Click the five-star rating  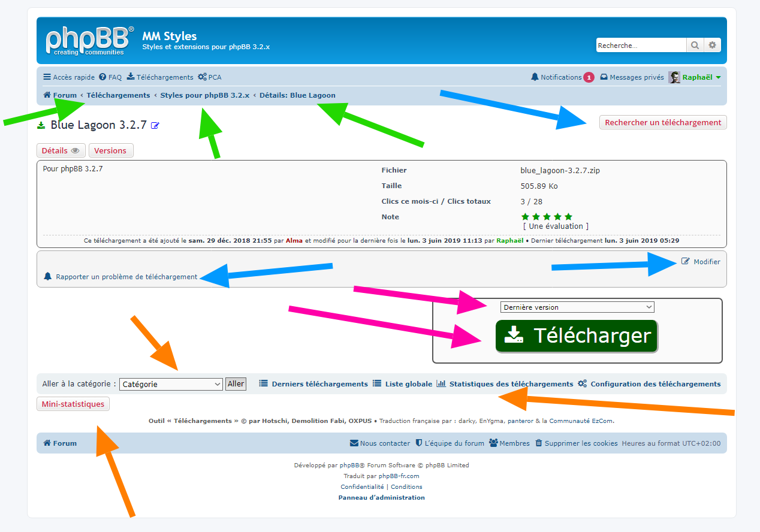pos(547,217)
